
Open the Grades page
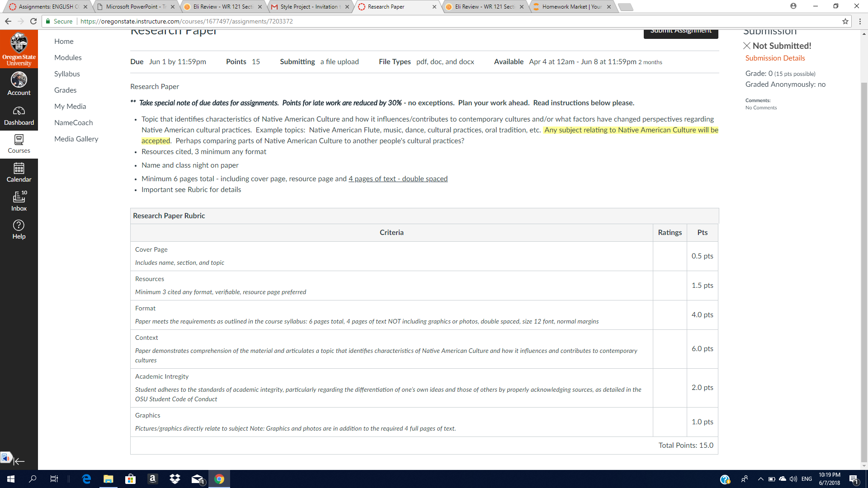coord(65,90)
